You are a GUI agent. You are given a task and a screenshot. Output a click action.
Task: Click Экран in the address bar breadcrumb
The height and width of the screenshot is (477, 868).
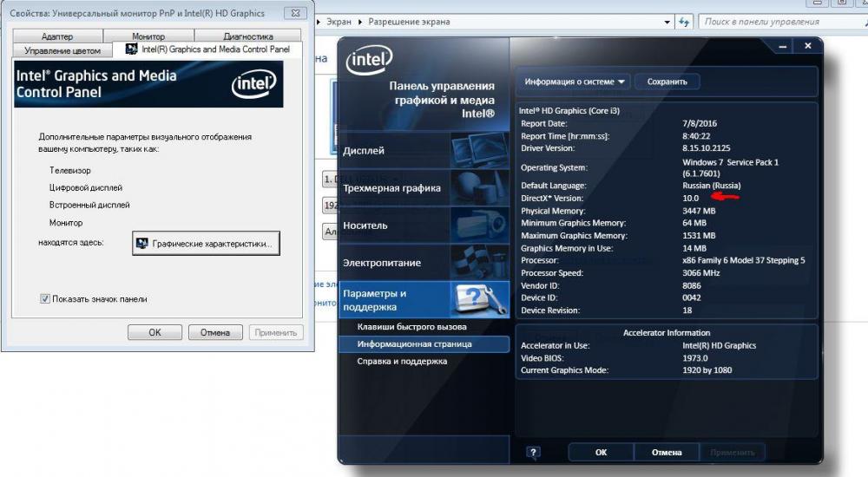(339, 22)
